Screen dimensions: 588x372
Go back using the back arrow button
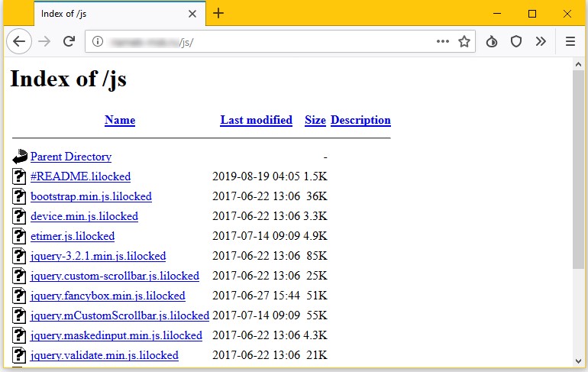[19, 41]
